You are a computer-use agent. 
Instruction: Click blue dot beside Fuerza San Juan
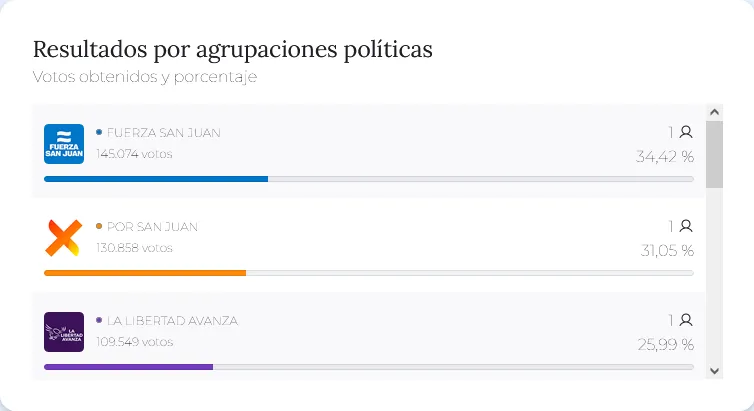click(x=99, y=132)
